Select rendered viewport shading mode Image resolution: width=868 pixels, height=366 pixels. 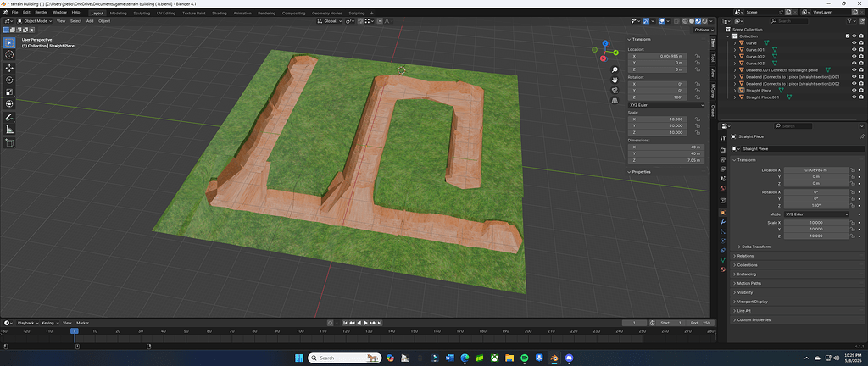coord(704,21)
